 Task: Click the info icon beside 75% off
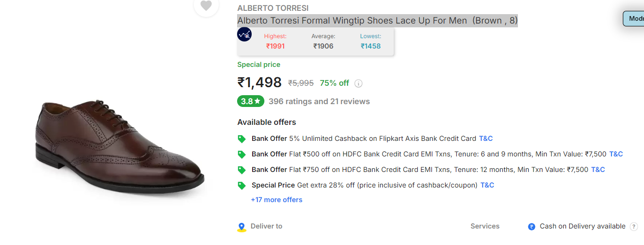pyautogui.click(x=358, y=83)
